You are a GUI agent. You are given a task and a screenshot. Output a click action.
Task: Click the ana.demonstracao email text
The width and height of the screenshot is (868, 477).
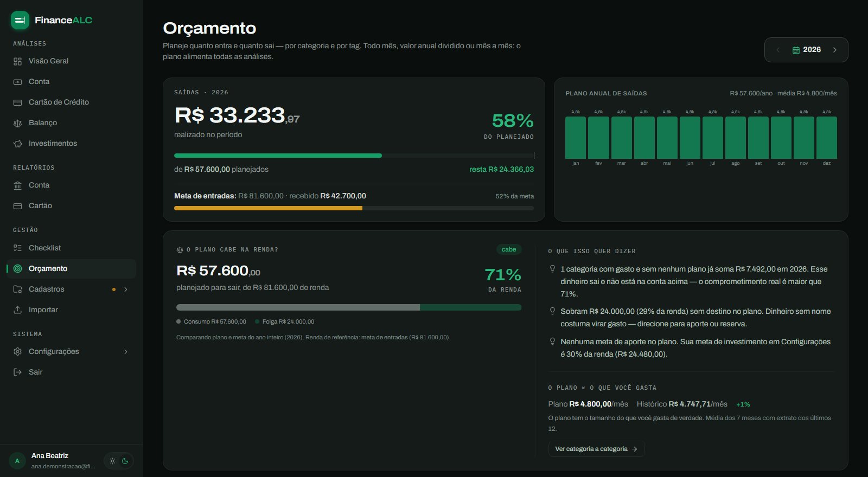(x=63, y=467)
